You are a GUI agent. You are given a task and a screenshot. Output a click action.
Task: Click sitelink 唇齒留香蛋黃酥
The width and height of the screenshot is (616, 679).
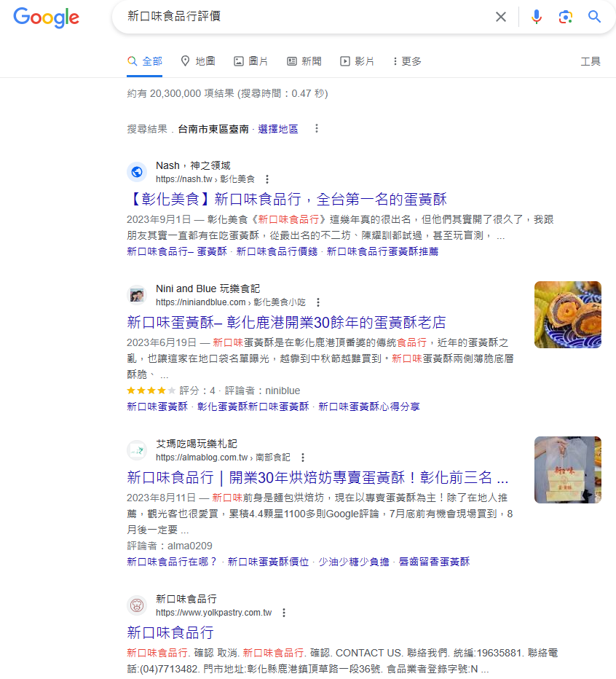(x=434, y=562)
